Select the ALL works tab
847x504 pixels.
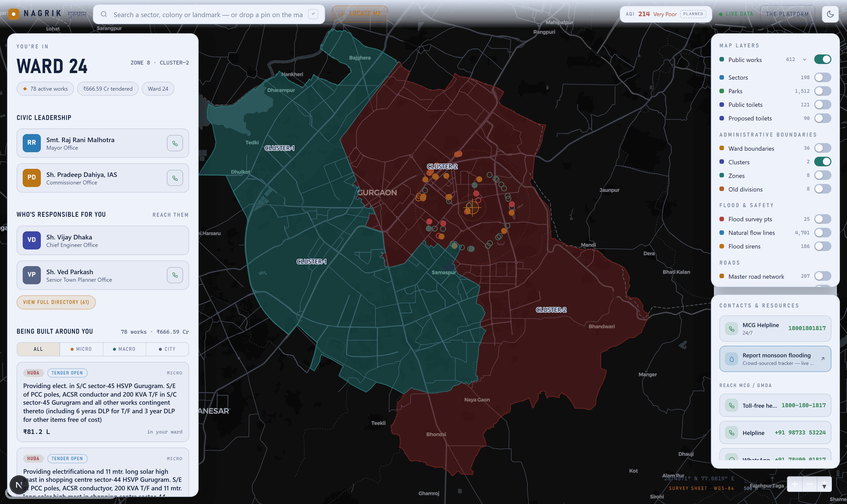38,349
